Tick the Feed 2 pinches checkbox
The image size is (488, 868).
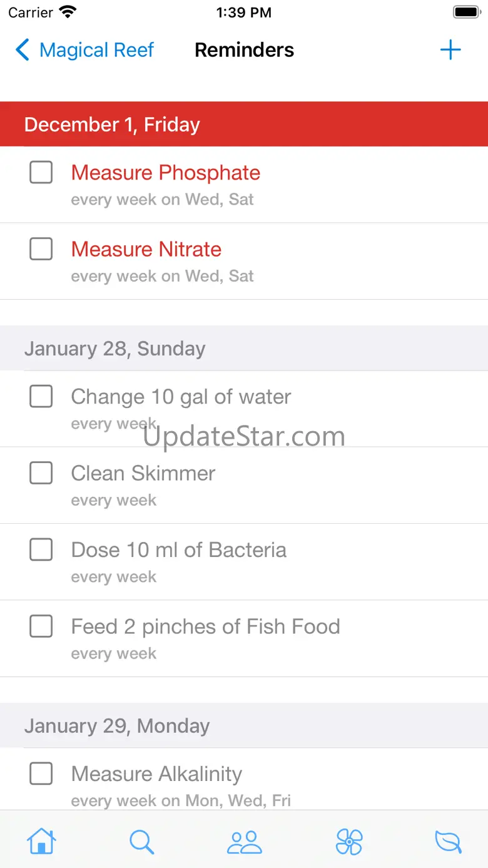[41, 626]
